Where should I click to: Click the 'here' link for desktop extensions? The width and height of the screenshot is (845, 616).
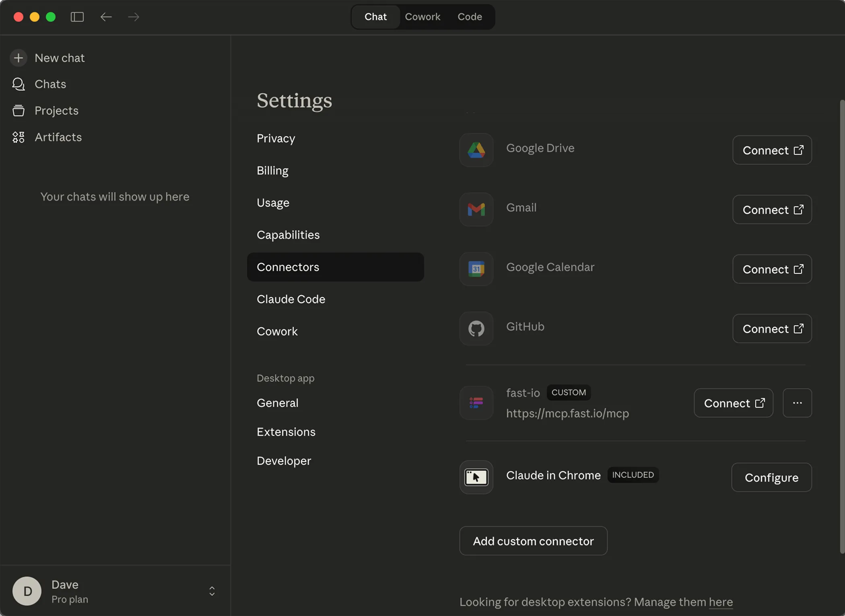720,602
